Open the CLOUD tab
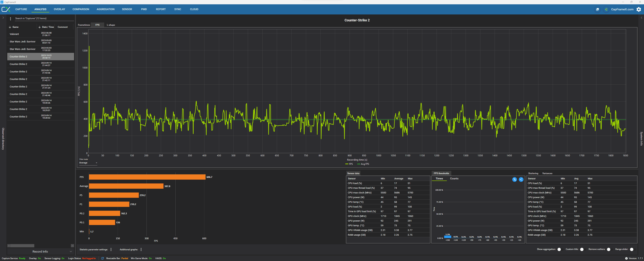The image size is (644, 261). pos(194,9)
